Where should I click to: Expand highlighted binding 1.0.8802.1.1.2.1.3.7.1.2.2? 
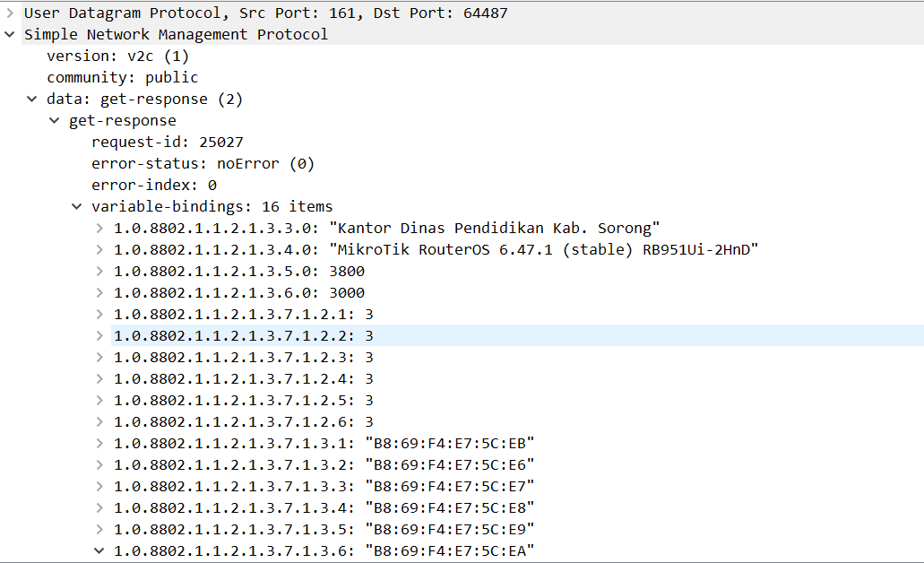point(99,335)
